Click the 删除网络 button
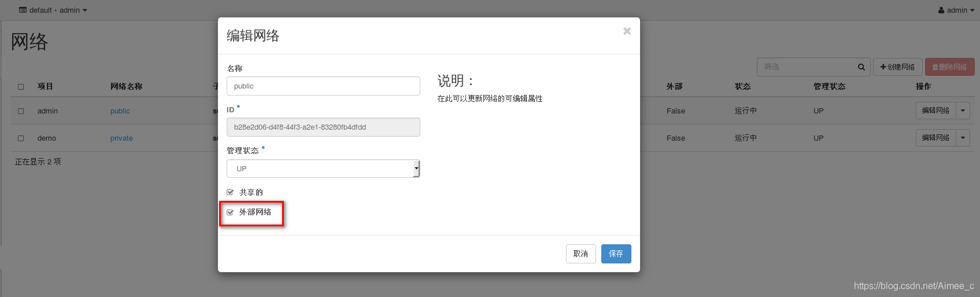Viewport: 980px width, 297px height. click(x=949, y=67)
